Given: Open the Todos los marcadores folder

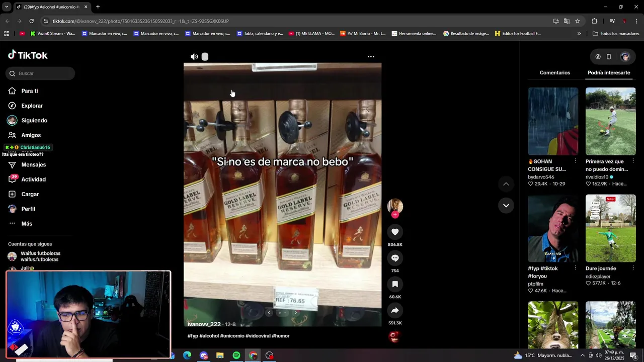Looking at the screenshot, I should point(616,34).
